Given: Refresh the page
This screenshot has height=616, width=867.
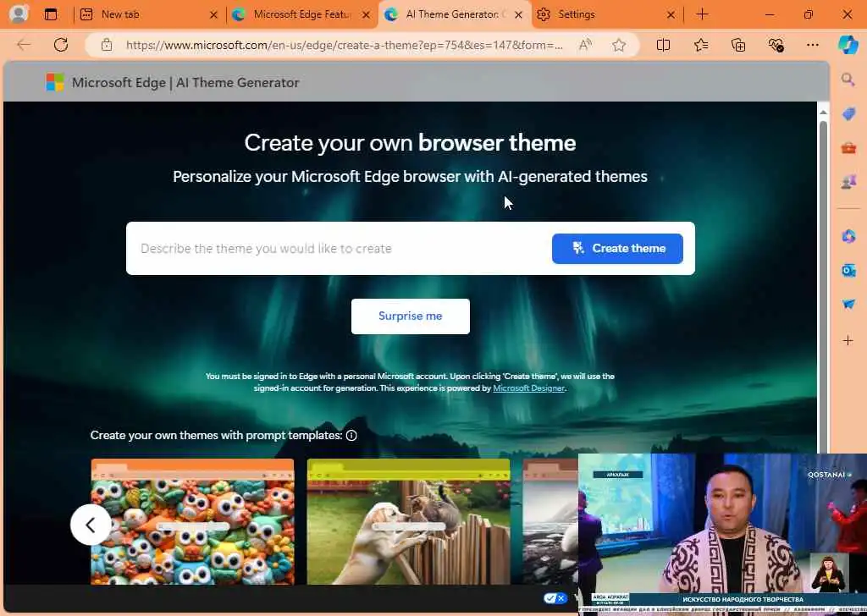Looking at the screenshot, I should 61,46.
